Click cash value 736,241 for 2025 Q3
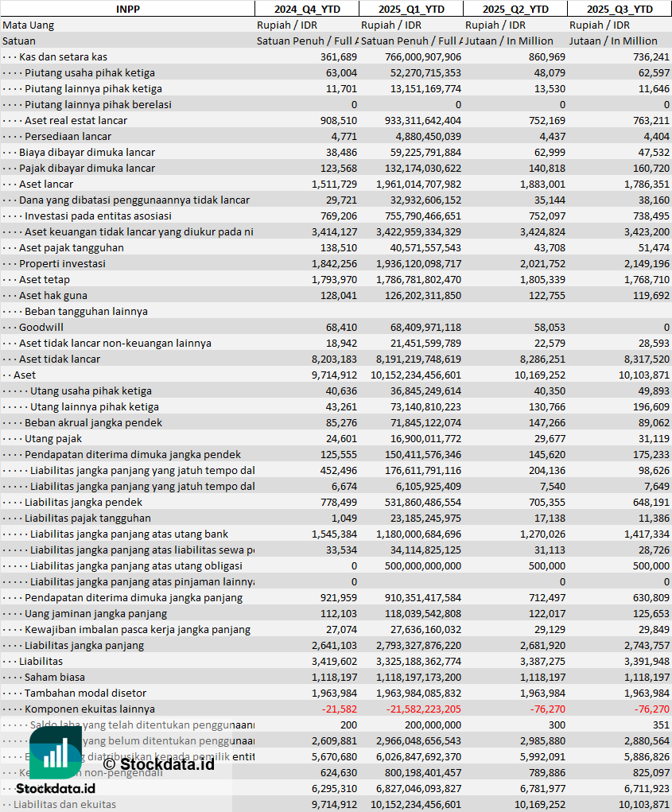Screen dimensions: 672x812 [651, 57]
